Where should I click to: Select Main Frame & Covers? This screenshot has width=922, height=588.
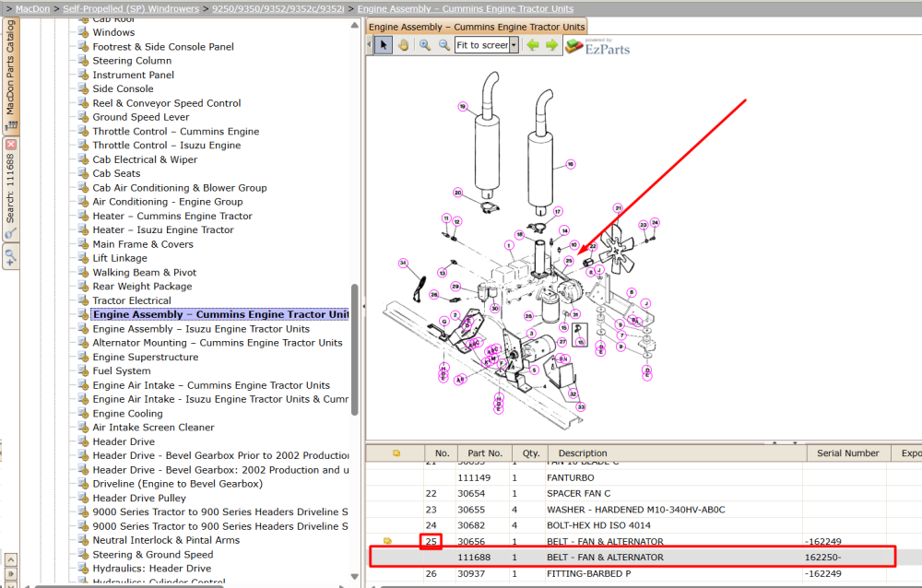pyautogui.click(x=143, y=244)
